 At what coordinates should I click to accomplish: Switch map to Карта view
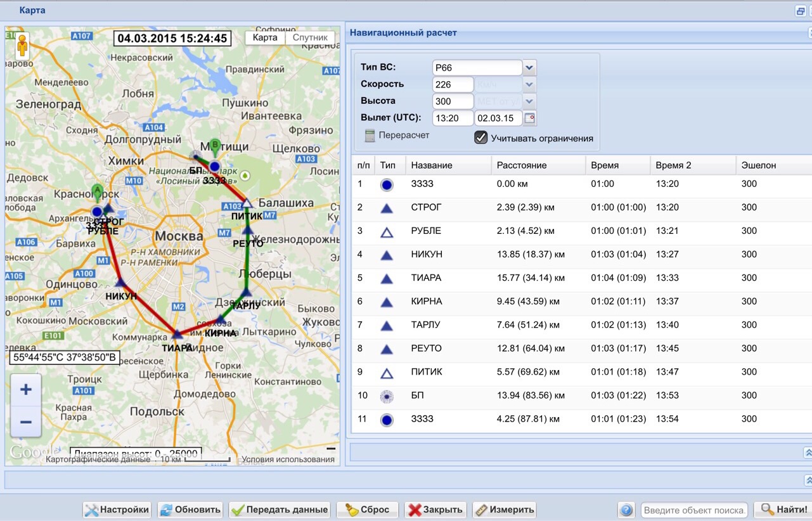[x=265, y=37]
